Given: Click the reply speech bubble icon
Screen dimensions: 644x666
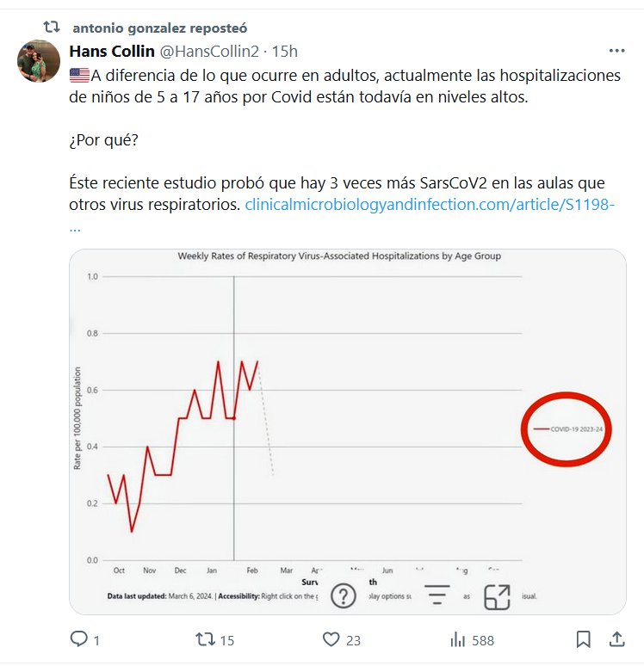Looking at the screenshot, I should tap(79, 639).
